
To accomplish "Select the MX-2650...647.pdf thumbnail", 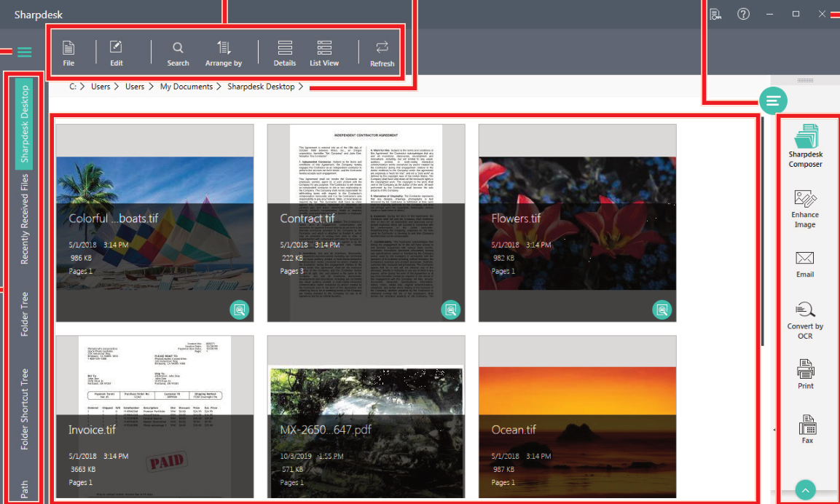I will [x=366, y=417].
